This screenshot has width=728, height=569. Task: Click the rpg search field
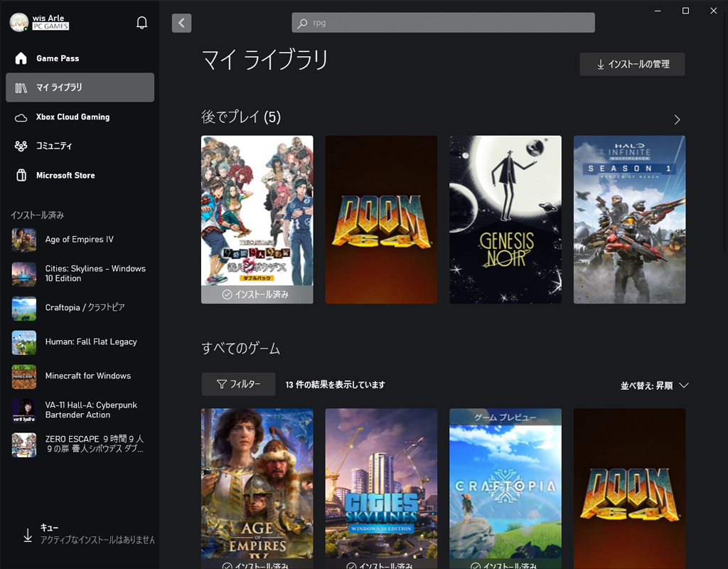click(442, 22)
